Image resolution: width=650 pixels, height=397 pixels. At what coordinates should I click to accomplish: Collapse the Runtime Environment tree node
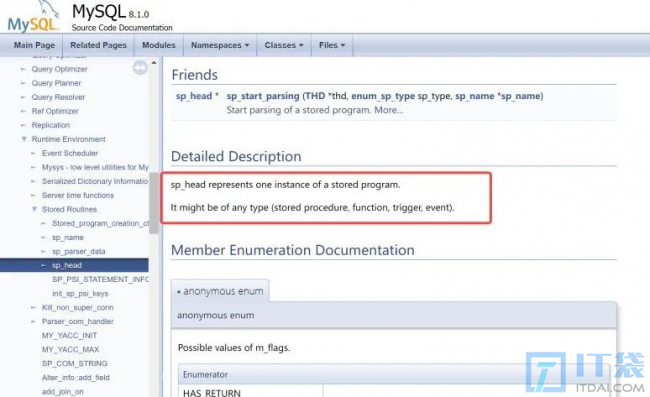coord(24,139)
